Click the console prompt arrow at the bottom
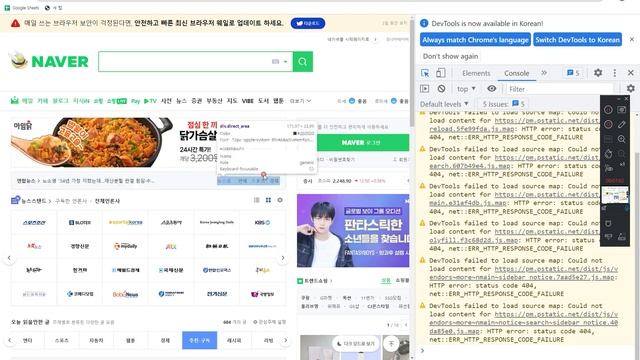The image size is (640, 360). click(422, 350)
